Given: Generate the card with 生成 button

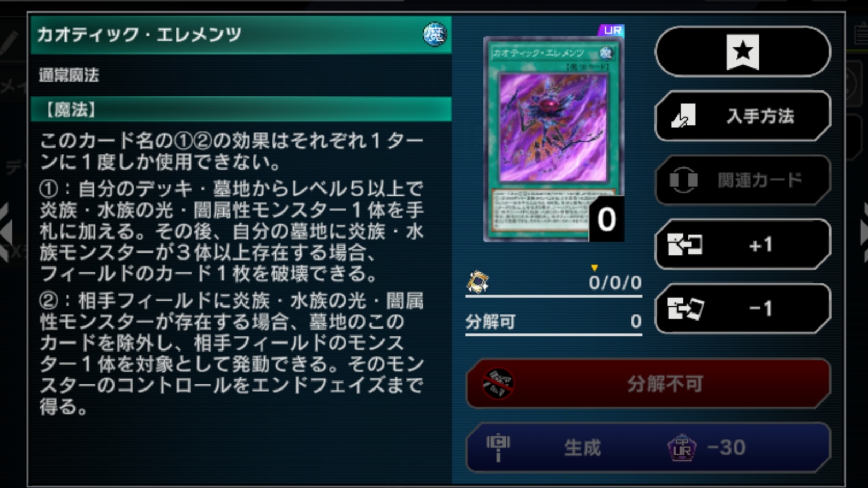Looking at the screenshot, I should coord(648,447).
